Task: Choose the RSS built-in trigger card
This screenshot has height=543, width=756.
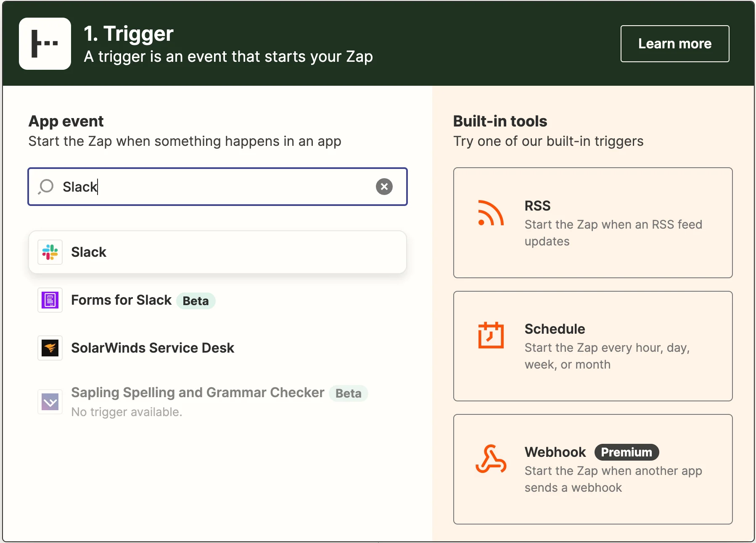Action: point(593,223)
